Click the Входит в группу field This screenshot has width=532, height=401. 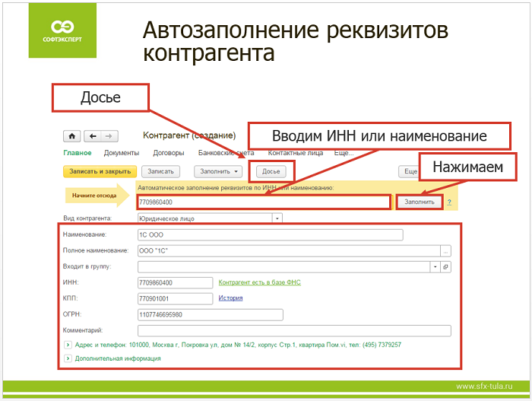click(284, 267)
